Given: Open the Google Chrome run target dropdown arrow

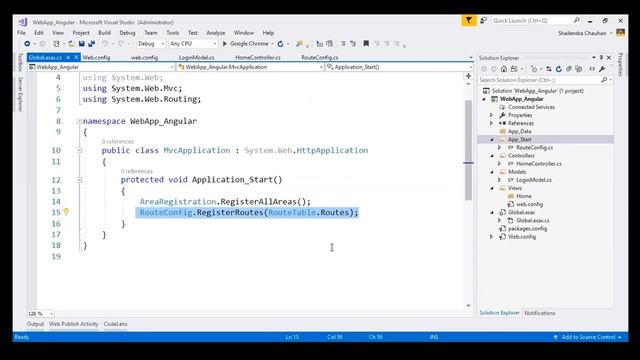Looking at the screenshot, I should [x=272, y=44].
